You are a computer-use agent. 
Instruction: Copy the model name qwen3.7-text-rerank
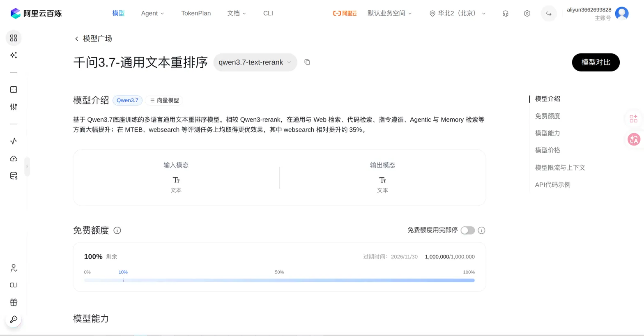pos(307,62)
